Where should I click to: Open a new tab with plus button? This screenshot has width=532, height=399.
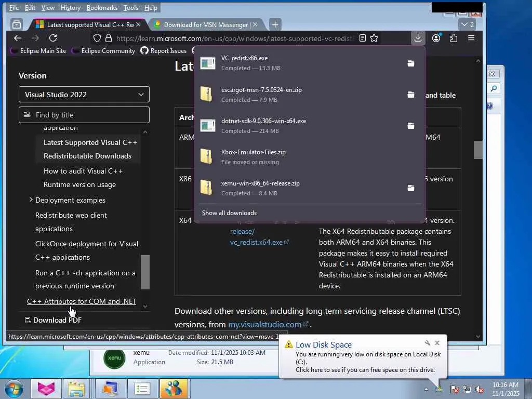pyautogui.click(x=275, y=25)
